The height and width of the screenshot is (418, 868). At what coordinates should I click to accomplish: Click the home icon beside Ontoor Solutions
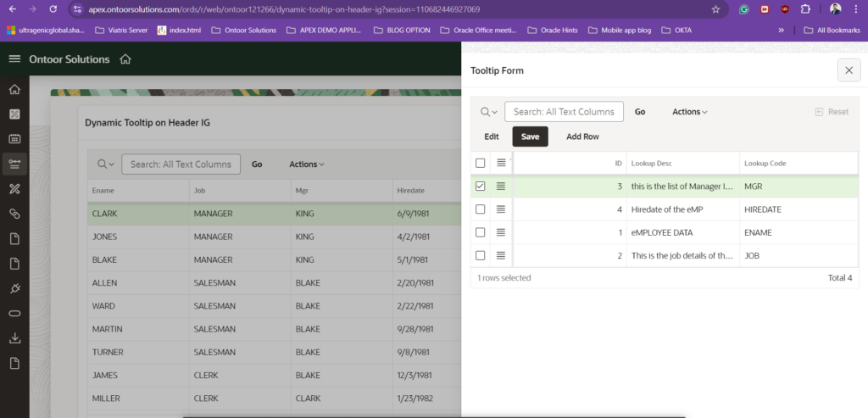(x=125, y=59)
